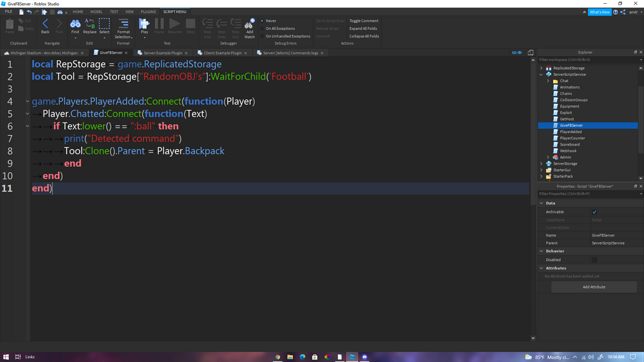The image size is (644, 362).
Task: Toggle the Disabled checkbox in Behavior
Action: 594,260
